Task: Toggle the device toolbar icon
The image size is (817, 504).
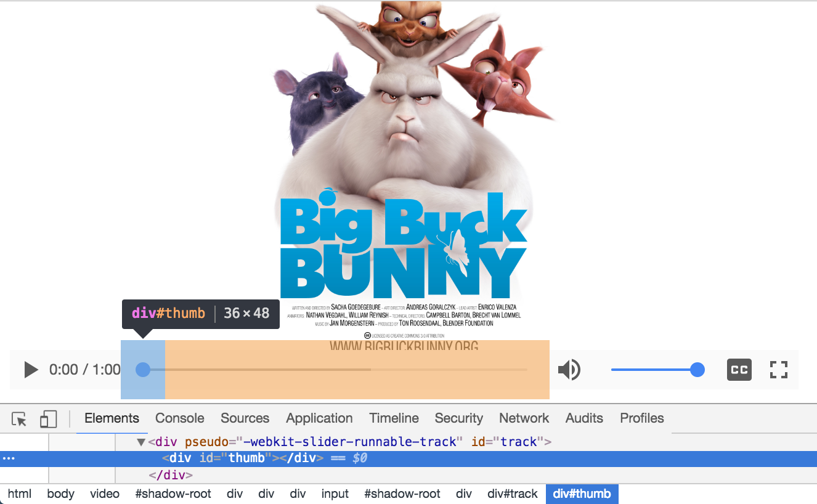Action: point(48,419)
